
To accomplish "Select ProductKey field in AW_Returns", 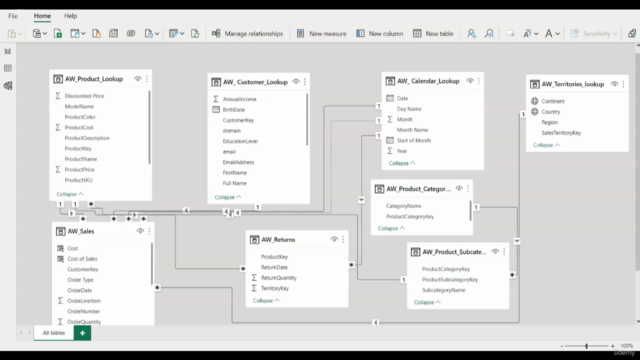I will (x=274, y=257).
